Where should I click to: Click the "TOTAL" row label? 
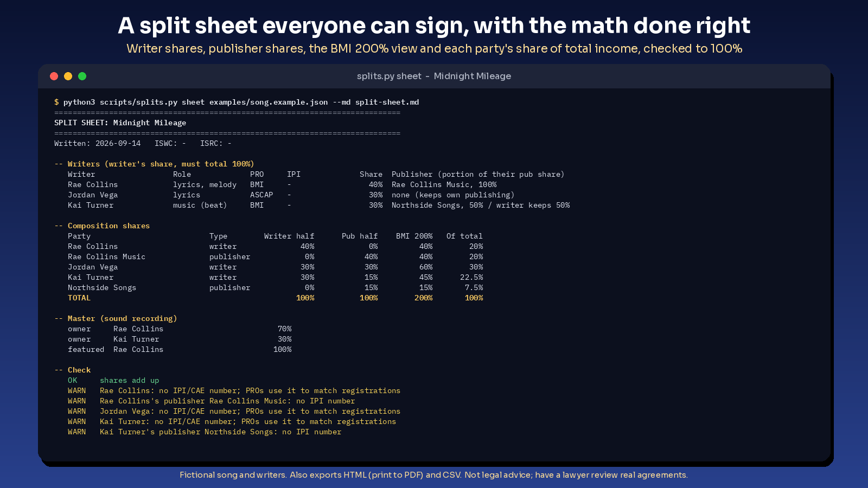(79, 298)
